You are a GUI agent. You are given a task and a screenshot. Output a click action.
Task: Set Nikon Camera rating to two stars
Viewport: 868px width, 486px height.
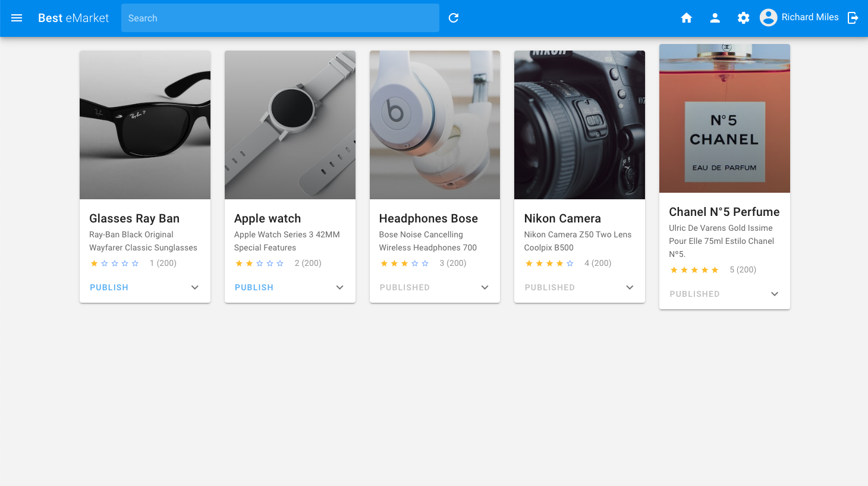[x=539, y=263]
